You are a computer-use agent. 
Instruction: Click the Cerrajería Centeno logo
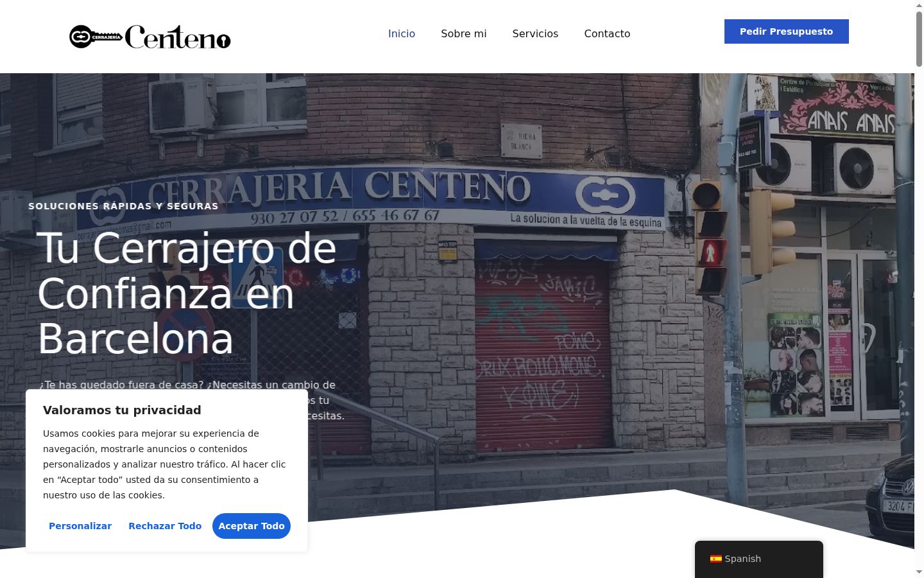coord(150,37)
